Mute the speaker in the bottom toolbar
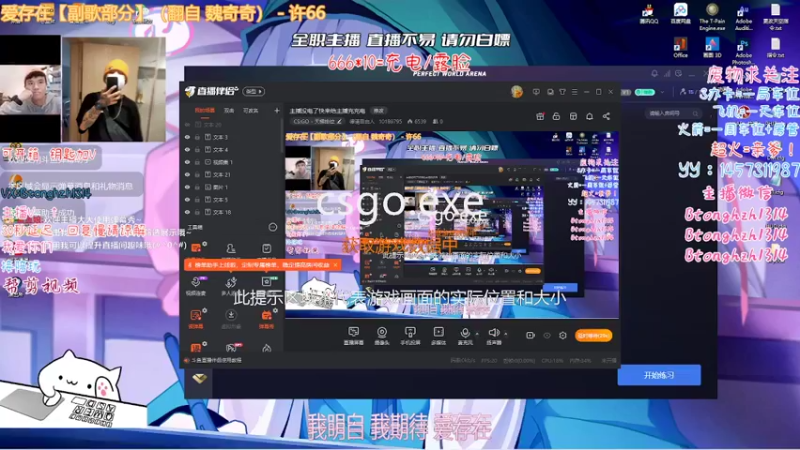 tap(493, 335)
